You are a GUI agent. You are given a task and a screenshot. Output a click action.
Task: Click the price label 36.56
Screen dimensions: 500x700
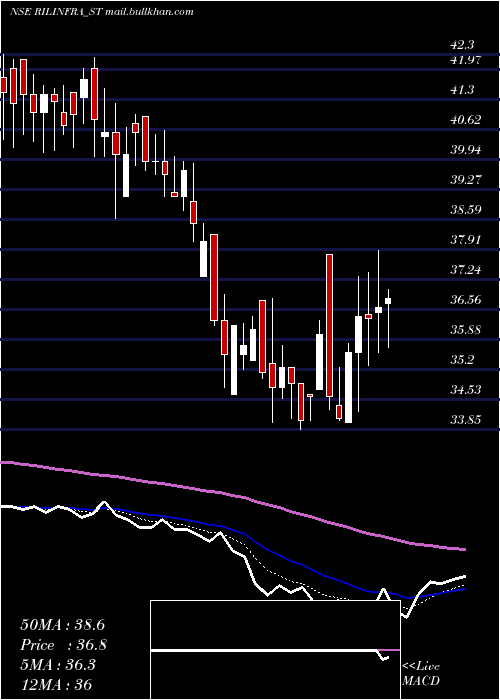click(465, 300)
